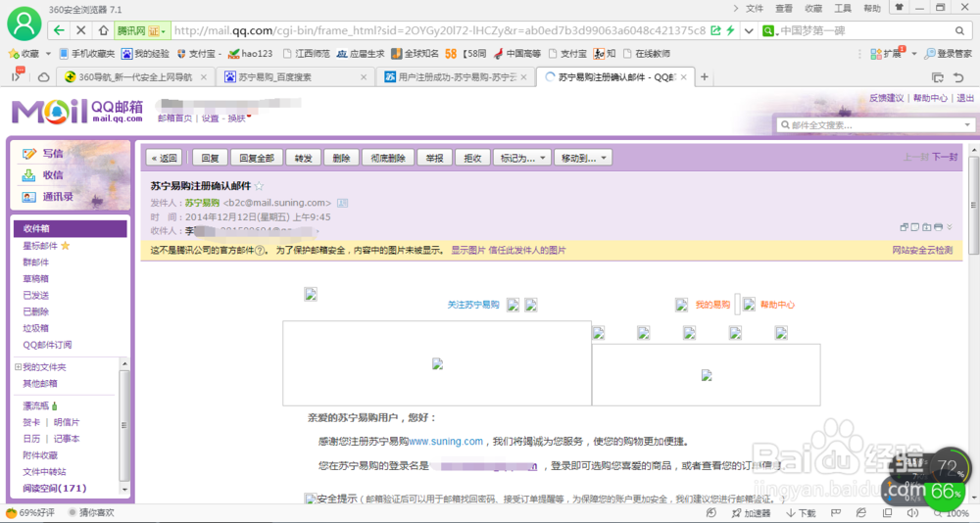This screenshot has width=980, height=523.
Task: Click 加速器 in status bar
Action: coord(751,513)
